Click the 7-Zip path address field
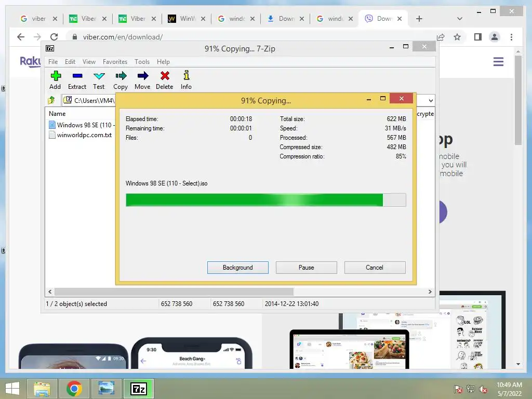This screenshot has height=399, width=532. [89, 100]
